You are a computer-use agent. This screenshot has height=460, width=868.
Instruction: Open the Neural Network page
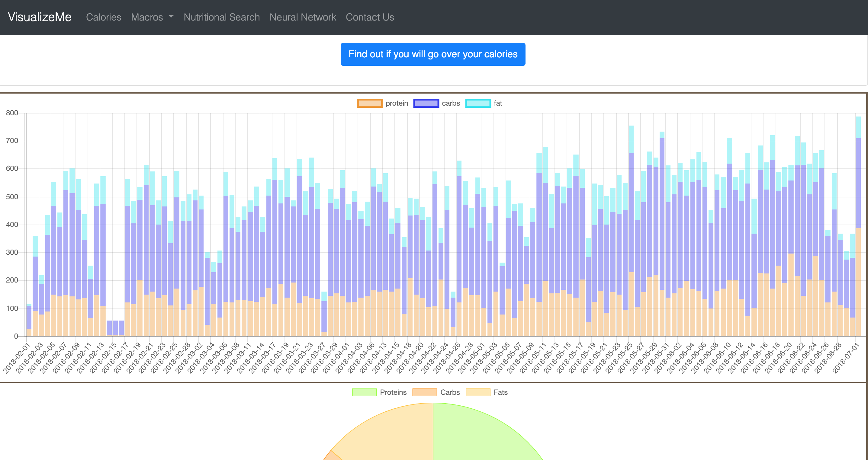pyautogui.click(x=303, y=17)
